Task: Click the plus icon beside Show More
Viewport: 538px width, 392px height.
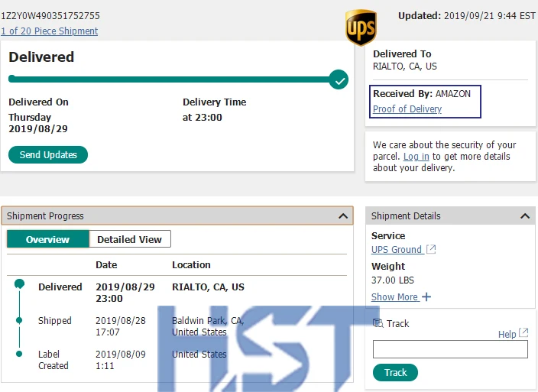Action: click(x=426, y=296)
